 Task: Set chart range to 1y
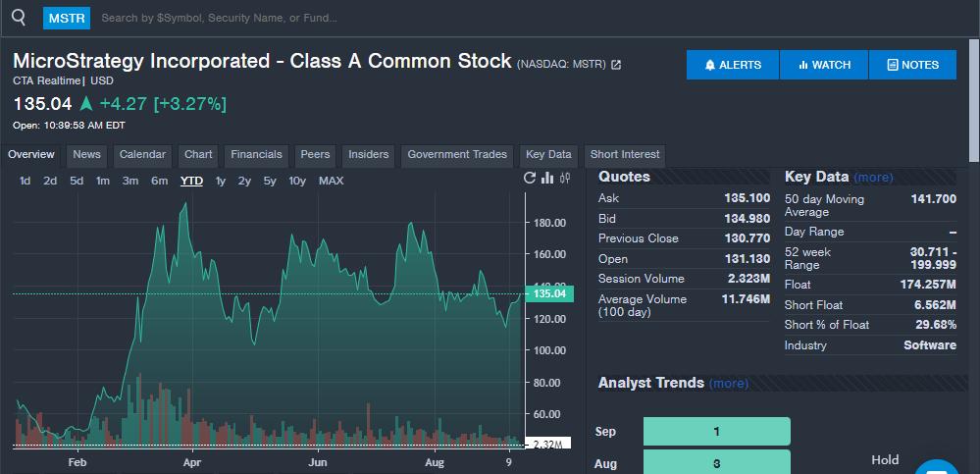pyautogui.click(x=220, y=181)
